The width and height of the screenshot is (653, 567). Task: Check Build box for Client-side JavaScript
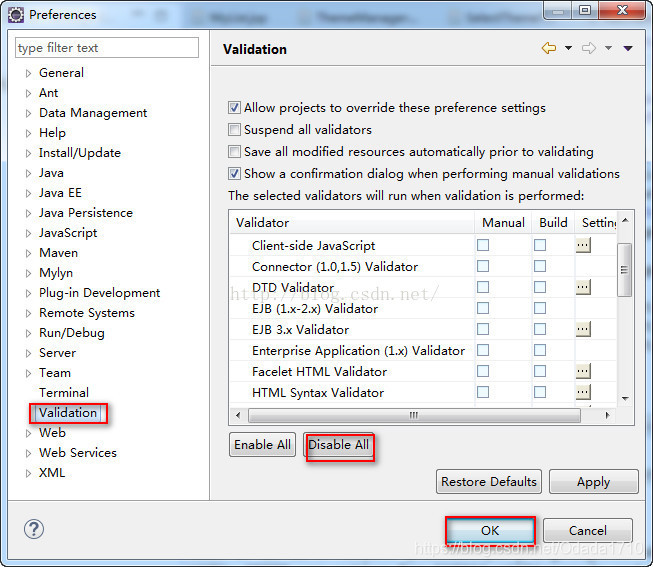coord(540,245)
